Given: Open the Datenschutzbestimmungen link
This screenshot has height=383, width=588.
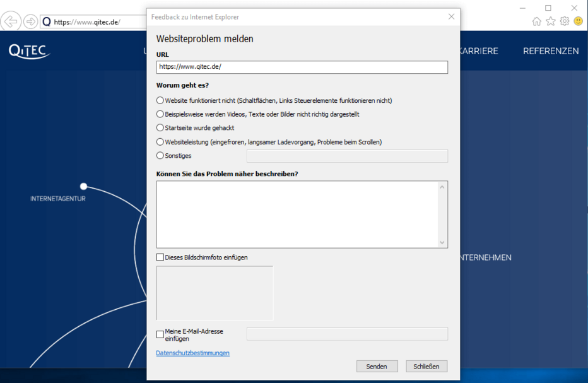Looking at the screenshot, I should click(193, 353).
